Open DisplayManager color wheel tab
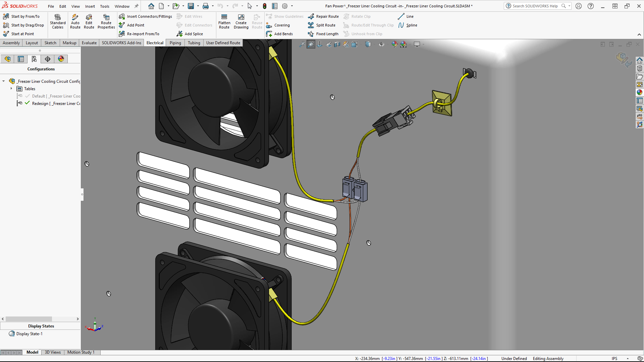Image resolution: width=644 pixels, height=362 pixels. pyautogui.click(x=61, y=59)
